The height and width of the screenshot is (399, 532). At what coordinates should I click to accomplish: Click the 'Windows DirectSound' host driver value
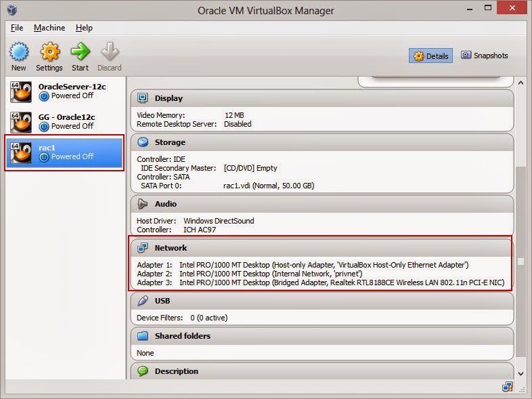click(x=219, y=221)
